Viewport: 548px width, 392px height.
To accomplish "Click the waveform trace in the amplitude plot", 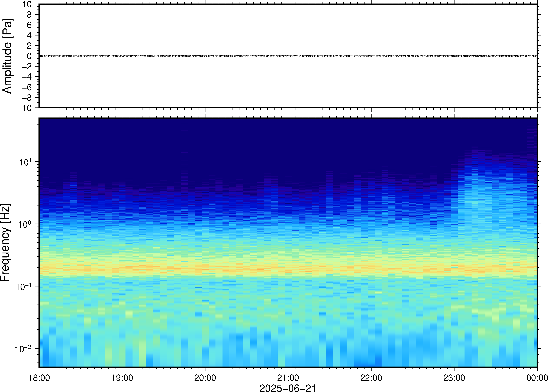I will point(288,56).
